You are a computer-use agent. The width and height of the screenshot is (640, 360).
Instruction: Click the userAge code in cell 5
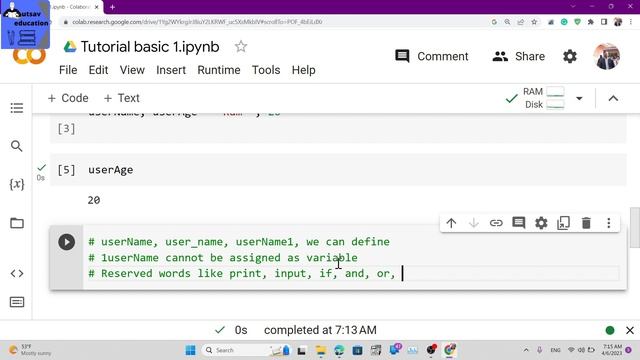tap(111, 170)
